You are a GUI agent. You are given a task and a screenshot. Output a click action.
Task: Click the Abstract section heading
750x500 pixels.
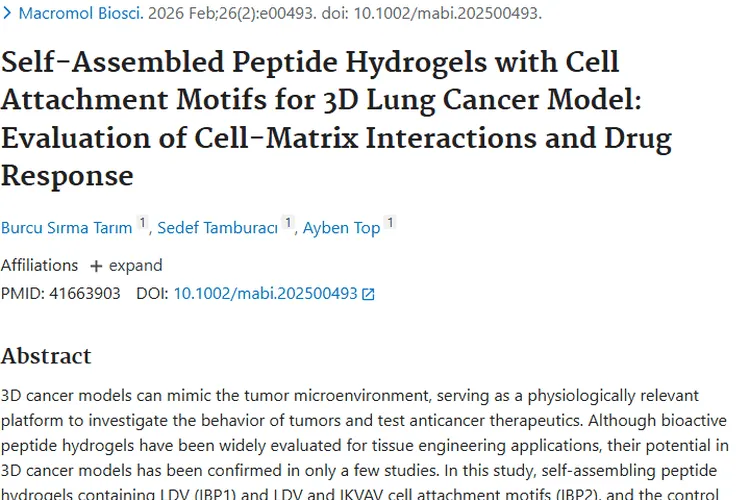tap(46, 356)
